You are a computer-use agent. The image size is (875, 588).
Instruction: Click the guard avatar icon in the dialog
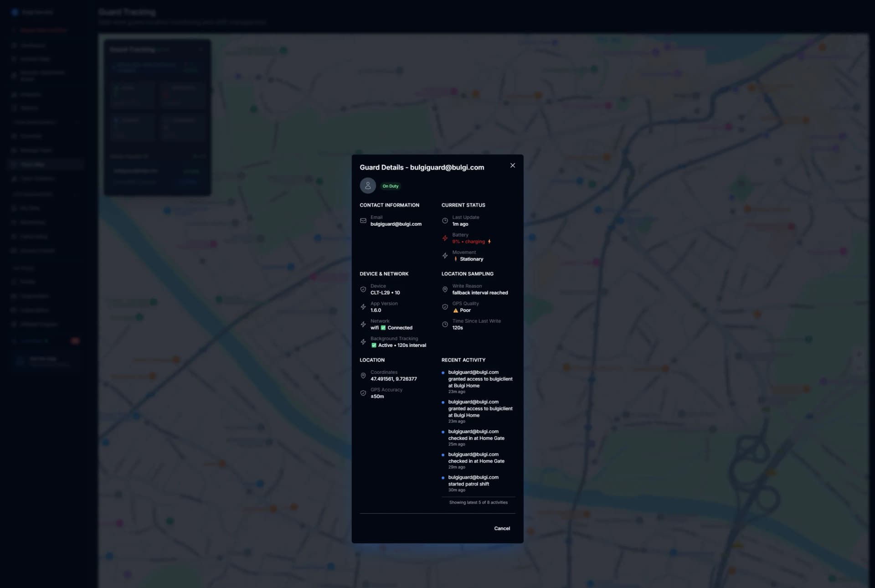pos(368,186)
